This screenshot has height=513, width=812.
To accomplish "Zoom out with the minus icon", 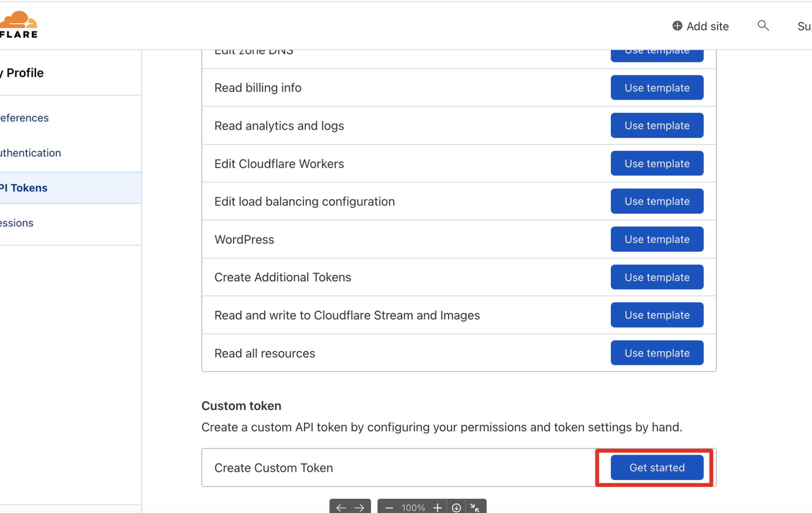I will (x=389, y=507).
